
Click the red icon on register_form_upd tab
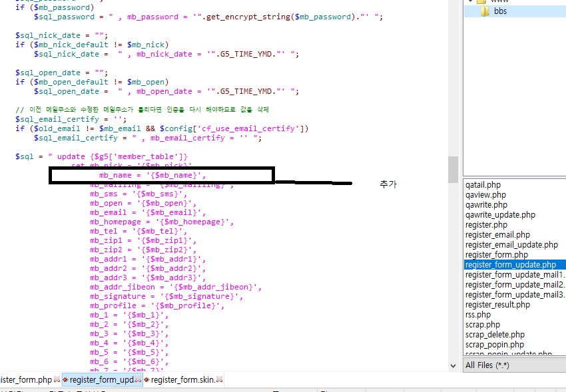tap(66, 380)
